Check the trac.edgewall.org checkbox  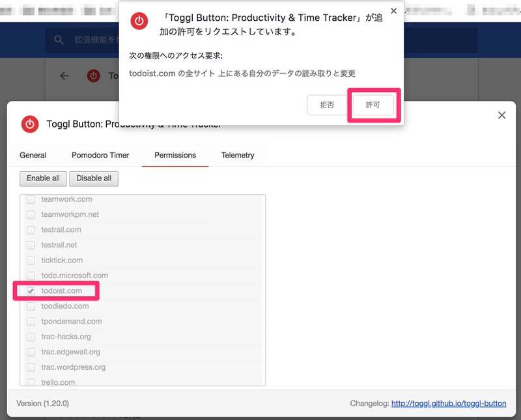click(x=31, y=352)
